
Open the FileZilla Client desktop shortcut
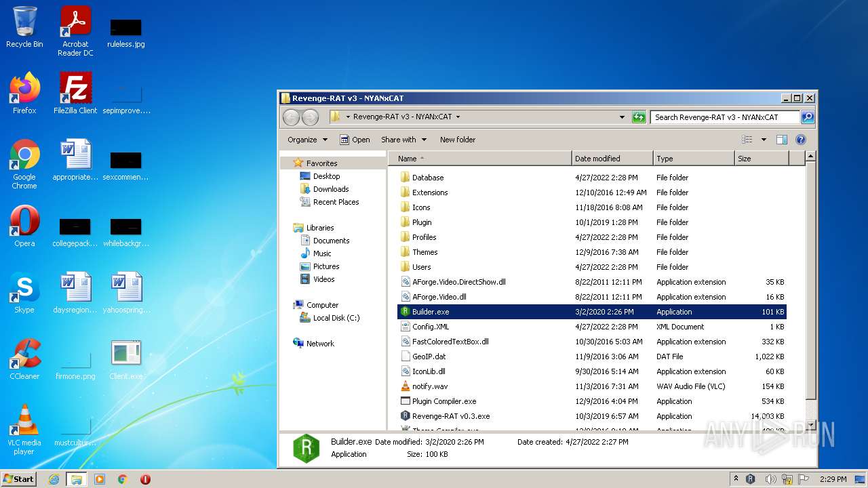pos(75,94)
